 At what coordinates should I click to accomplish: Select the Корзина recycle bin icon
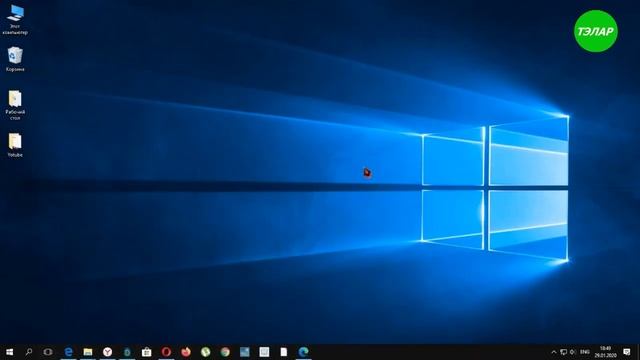(x=15, y=59)
